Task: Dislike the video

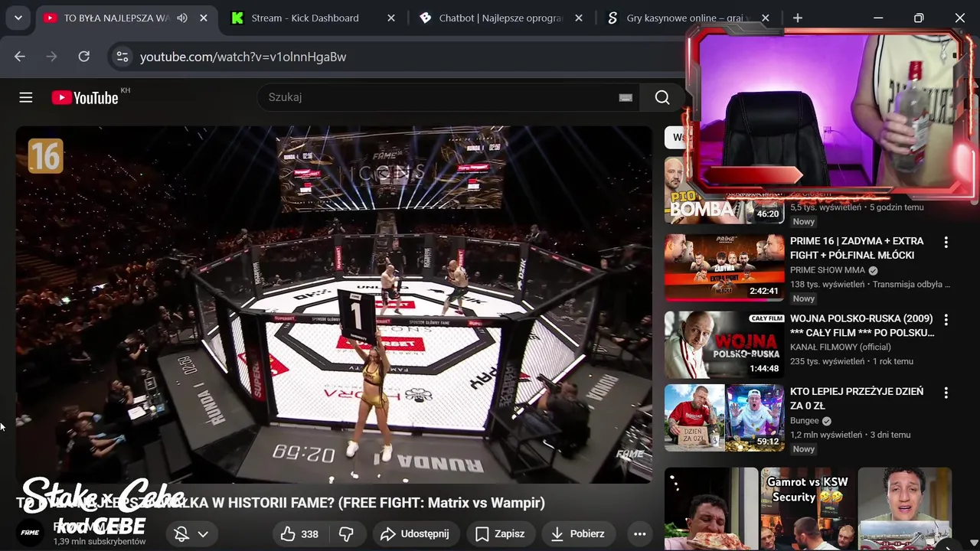Action: [347, 533]
